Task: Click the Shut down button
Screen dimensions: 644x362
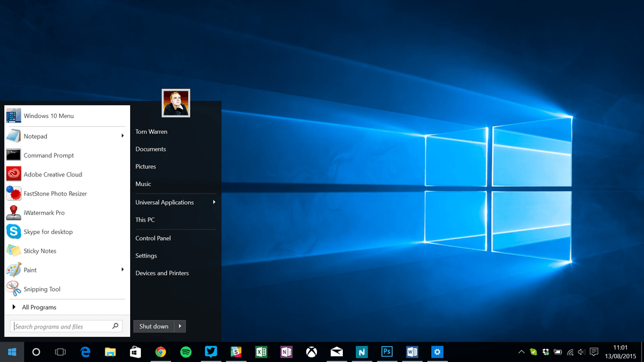Action: click(x=154, y=326)
